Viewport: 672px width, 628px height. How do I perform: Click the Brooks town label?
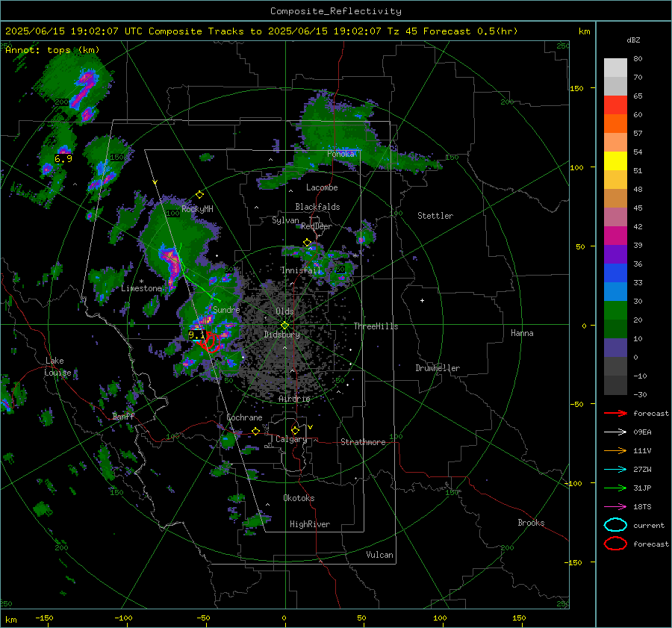click(531, 523)
